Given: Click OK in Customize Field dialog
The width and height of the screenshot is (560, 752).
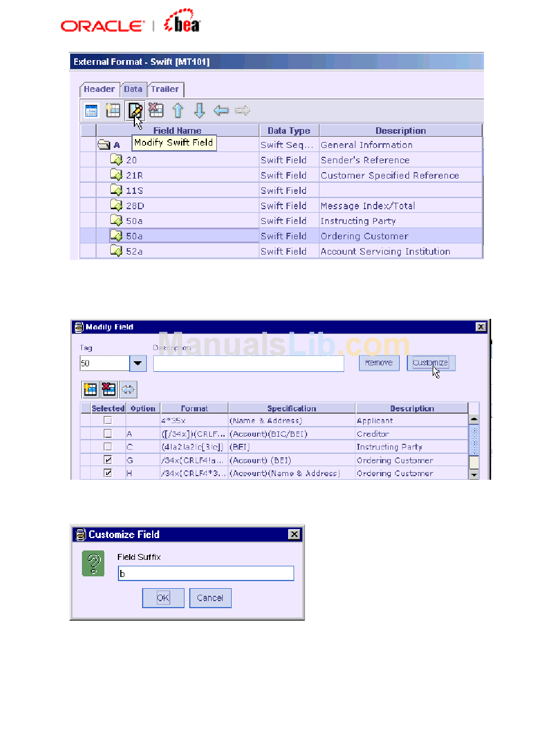Looking at the screenshot, I should (x=163, y=598).
